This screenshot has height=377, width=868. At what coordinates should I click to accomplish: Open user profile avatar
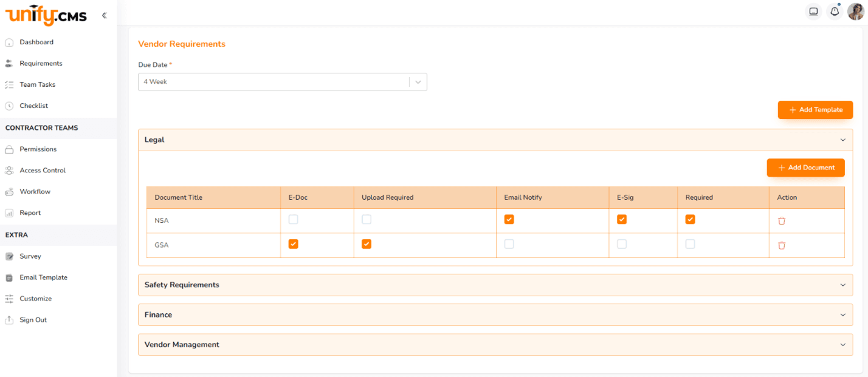[855, 12]
